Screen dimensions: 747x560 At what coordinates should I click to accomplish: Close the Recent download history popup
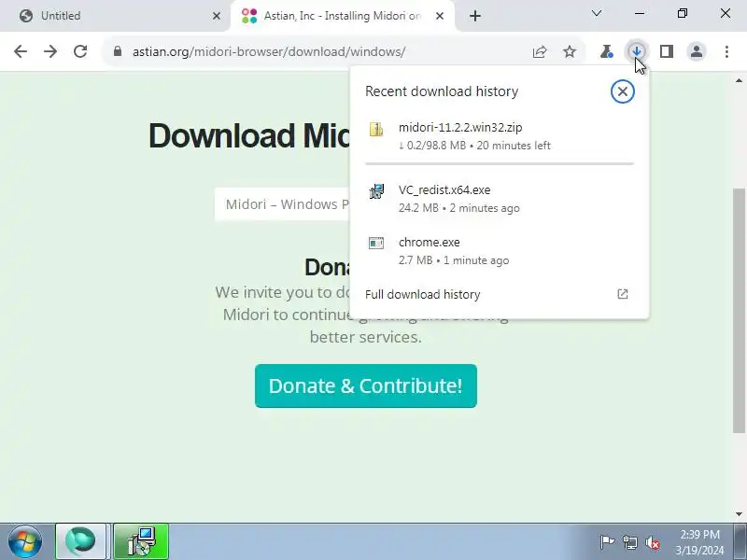point(622,91)
